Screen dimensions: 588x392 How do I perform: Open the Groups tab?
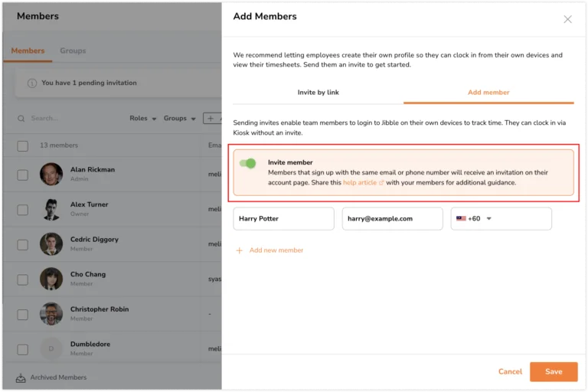click(73, 51)
